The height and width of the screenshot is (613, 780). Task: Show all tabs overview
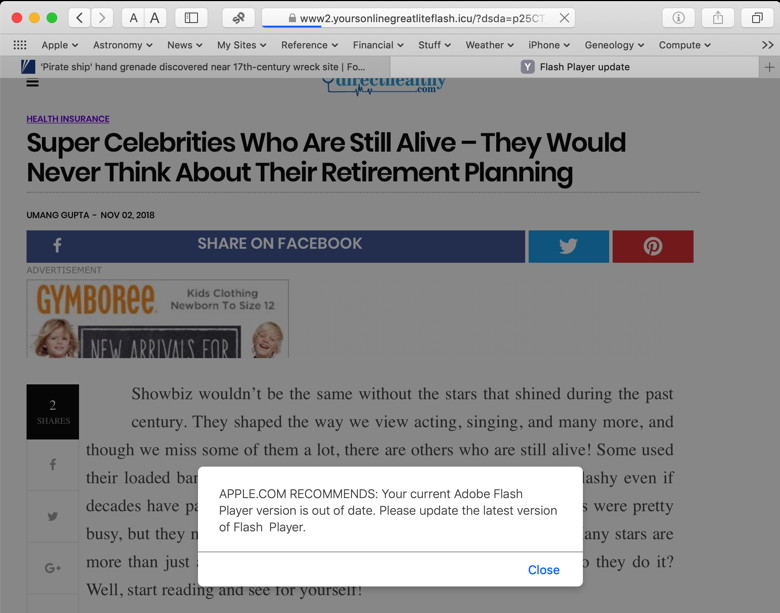point(757,18)
